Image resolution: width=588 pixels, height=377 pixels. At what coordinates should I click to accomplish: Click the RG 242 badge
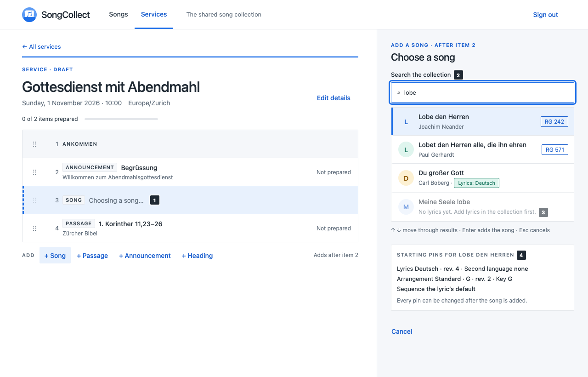(x=554, y=121)
